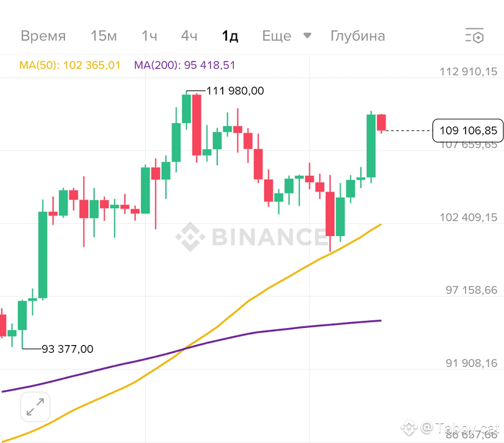The image size is (504, 443).
Task: Click the MA(50) indicator label
Action: [70, 65]
